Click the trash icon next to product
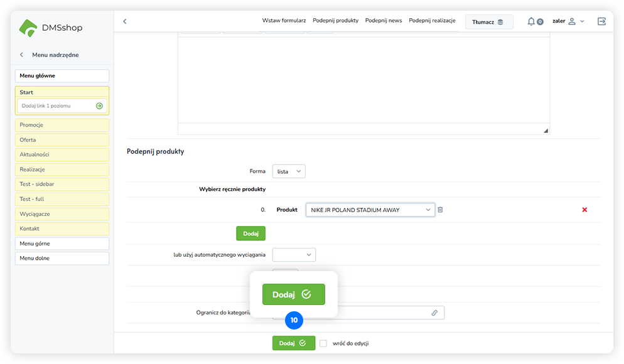The height and width of the screenshot is (364, 624). click(440, 210)
